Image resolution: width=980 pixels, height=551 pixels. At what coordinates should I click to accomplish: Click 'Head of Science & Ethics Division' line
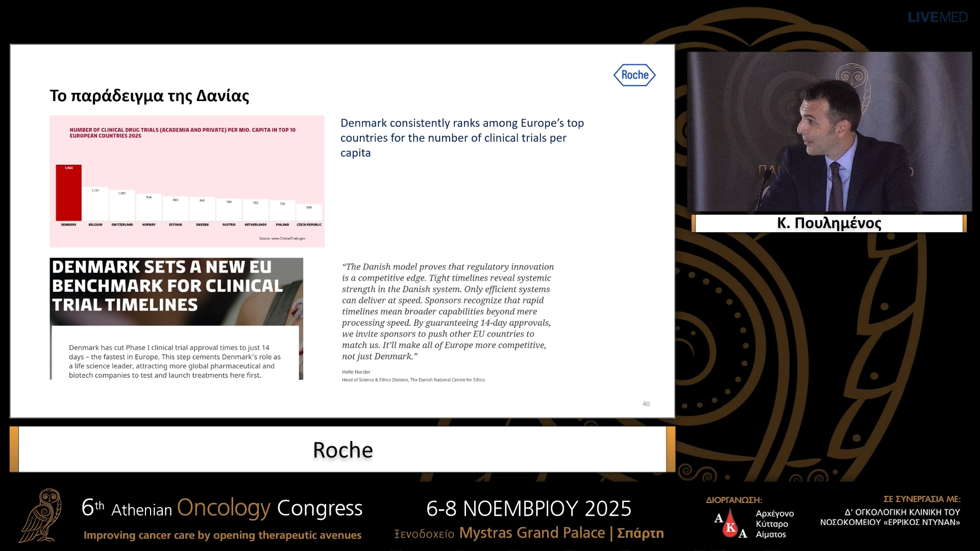pyautogui.click(x=413, y=380)
